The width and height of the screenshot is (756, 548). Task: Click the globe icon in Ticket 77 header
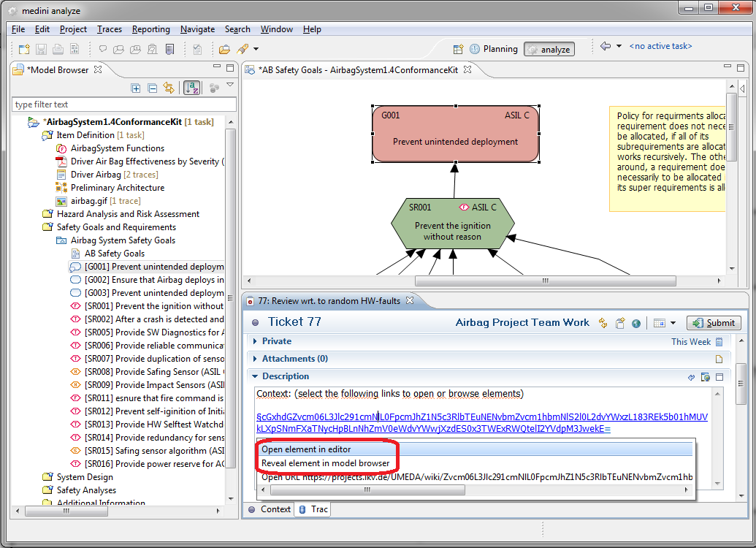636,323
